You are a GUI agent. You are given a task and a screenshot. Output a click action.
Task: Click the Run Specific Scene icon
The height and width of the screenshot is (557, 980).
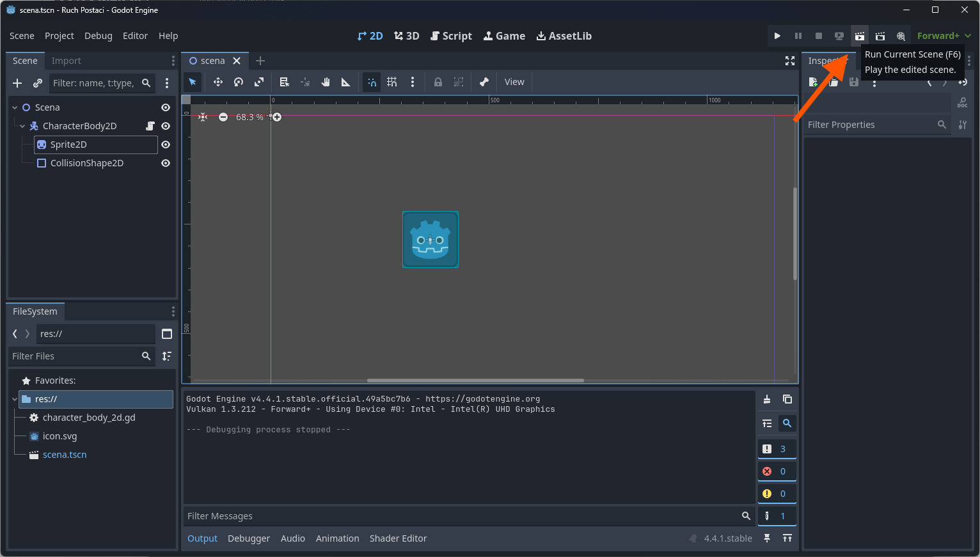point(880,36)
